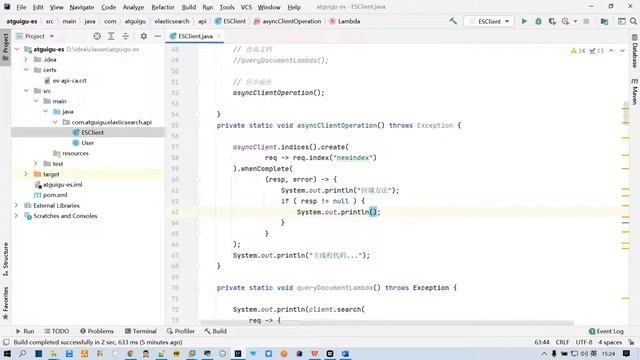Expand all in Project panel
Viewport: 640px width, 360px height.
[x=111, y=36]
